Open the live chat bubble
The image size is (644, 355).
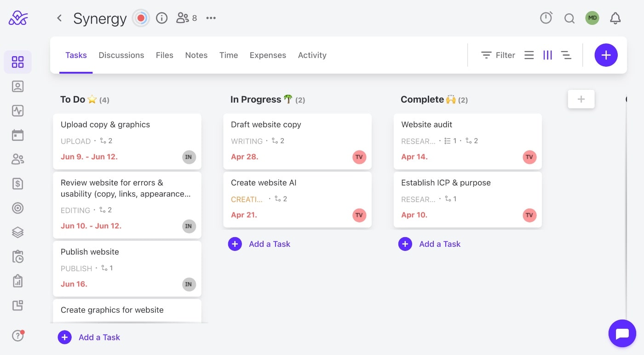pos(622,333)
